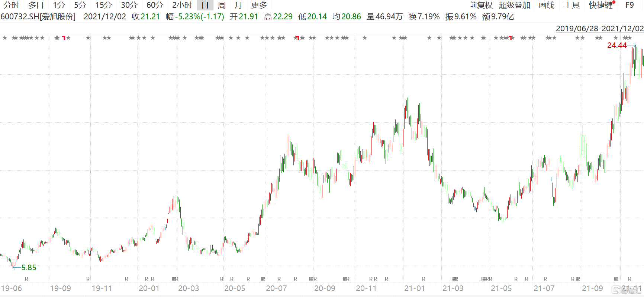Click the red flag marker near 19-09
The height and width of the screenshot is (297, 644).
(x=64, y=38)
